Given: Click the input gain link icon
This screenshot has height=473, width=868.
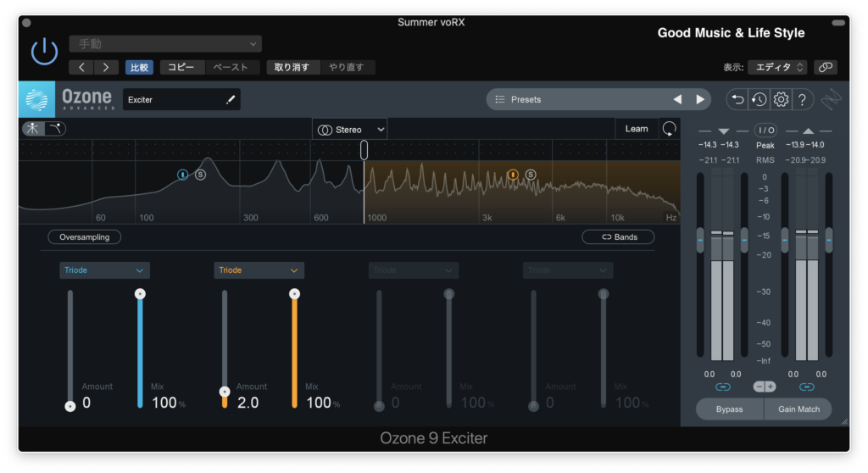Looking at the screenshot, I should 723,387.
